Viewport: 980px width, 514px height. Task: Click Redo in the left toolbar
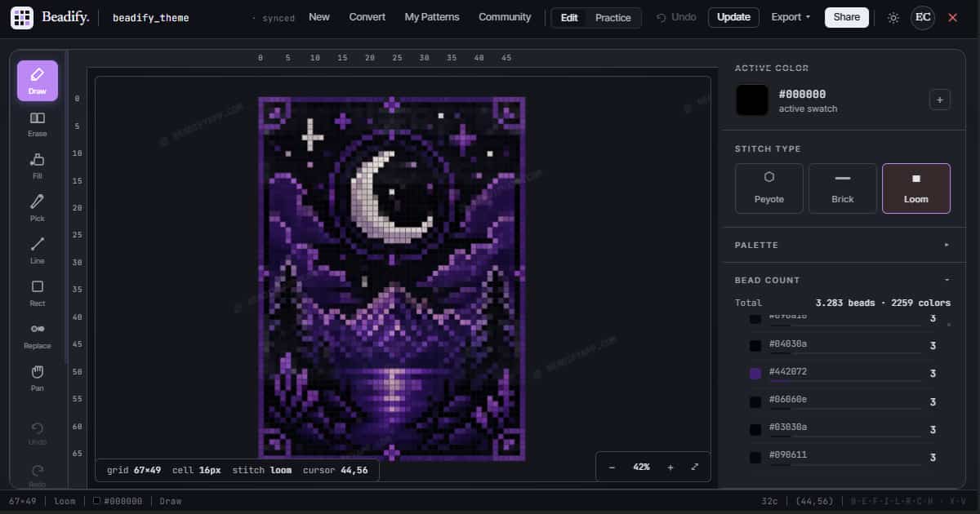tap(38, 475)
